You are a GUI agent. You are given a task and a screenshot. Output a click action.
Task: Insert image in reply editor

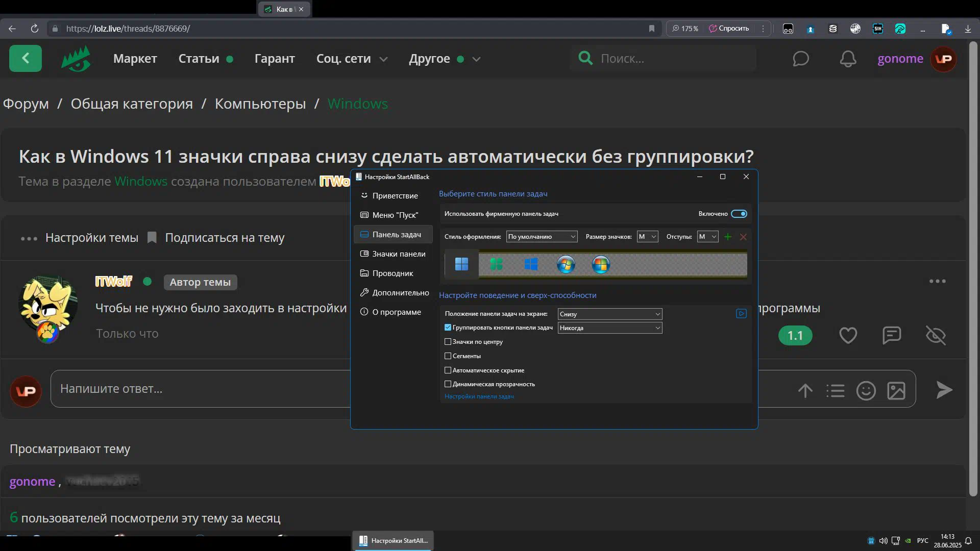tap(896, 391)
